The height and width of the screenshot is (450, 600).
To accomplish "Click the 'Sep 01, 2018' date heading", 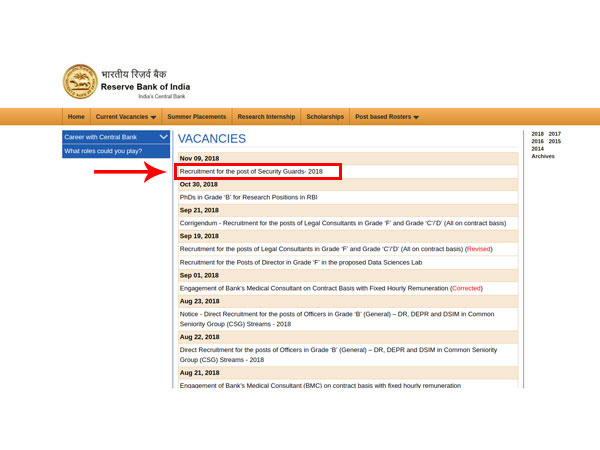I will (x=199, y=276).
